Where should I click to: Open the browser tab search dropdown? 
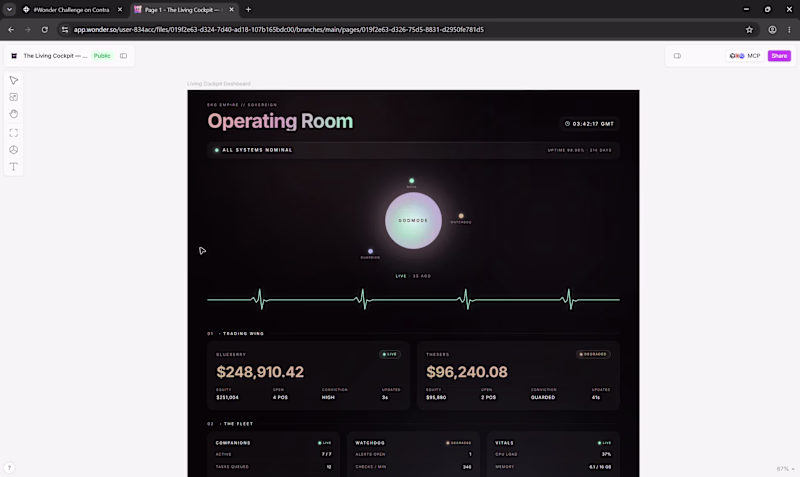click(x=9, y=10)
